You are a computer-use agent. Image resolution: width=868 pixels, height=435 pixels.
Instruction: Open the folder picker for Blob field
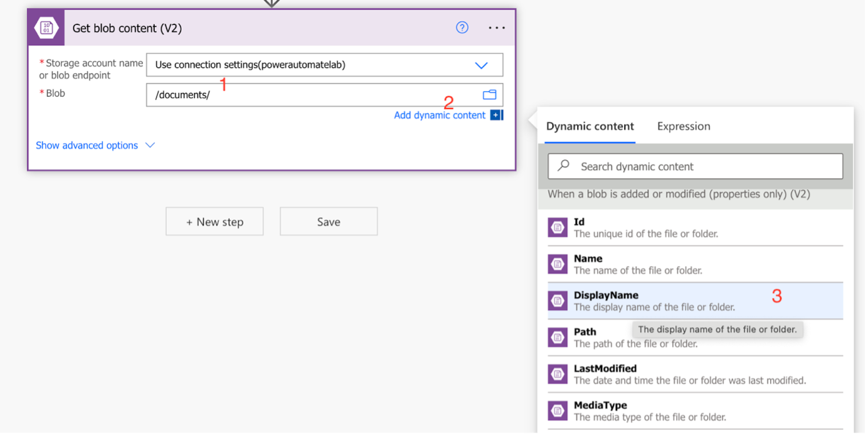[490, 94]
